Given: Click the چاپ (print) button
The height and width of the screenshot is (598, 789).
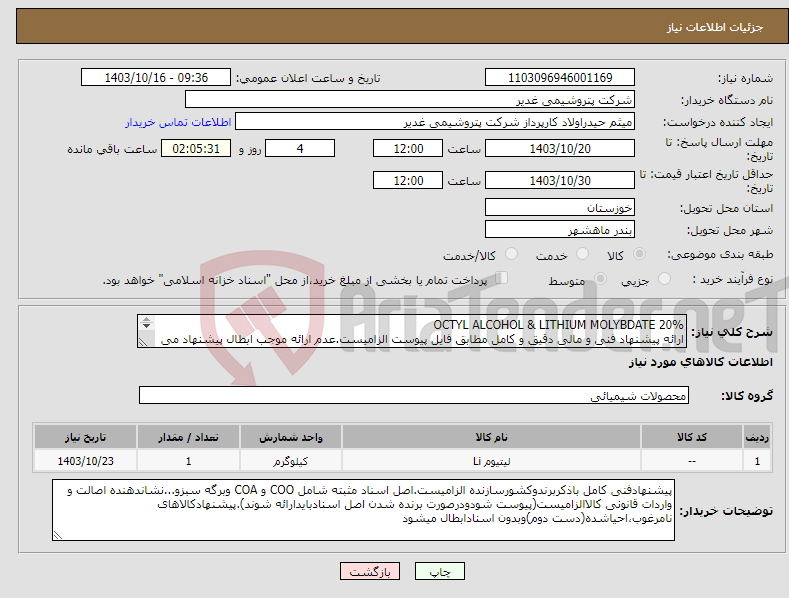Looking at the screenshot, I should click(439, 571).
